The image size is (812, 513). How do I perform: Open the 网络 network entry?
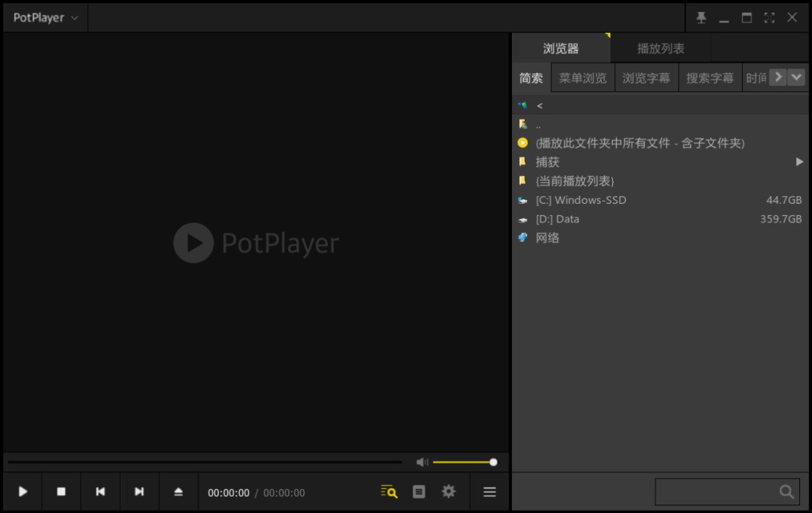660,238
